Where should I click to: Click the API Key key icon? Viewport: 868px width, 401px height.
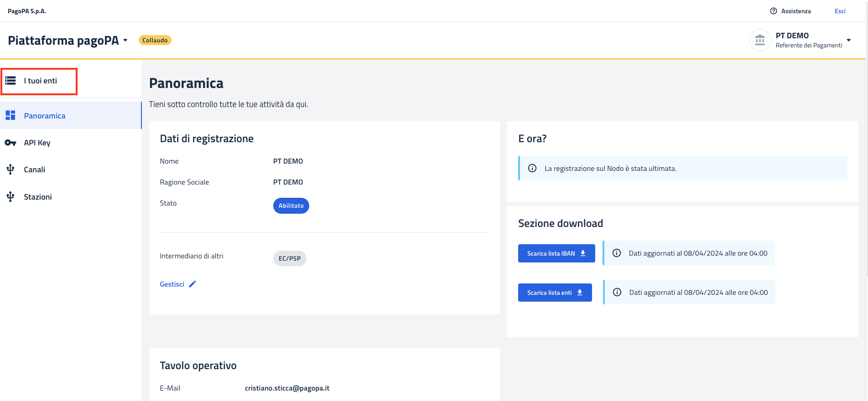10,143
